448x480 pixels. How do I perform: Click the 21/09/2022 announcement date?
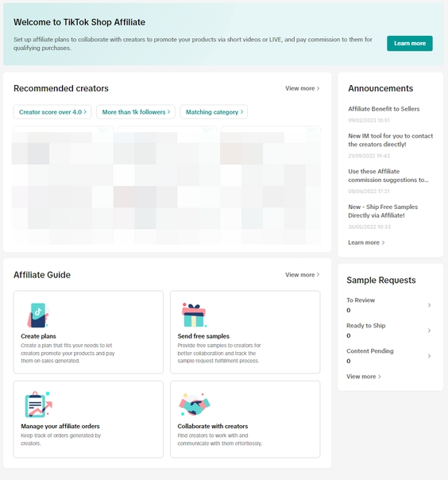(369, 156)
